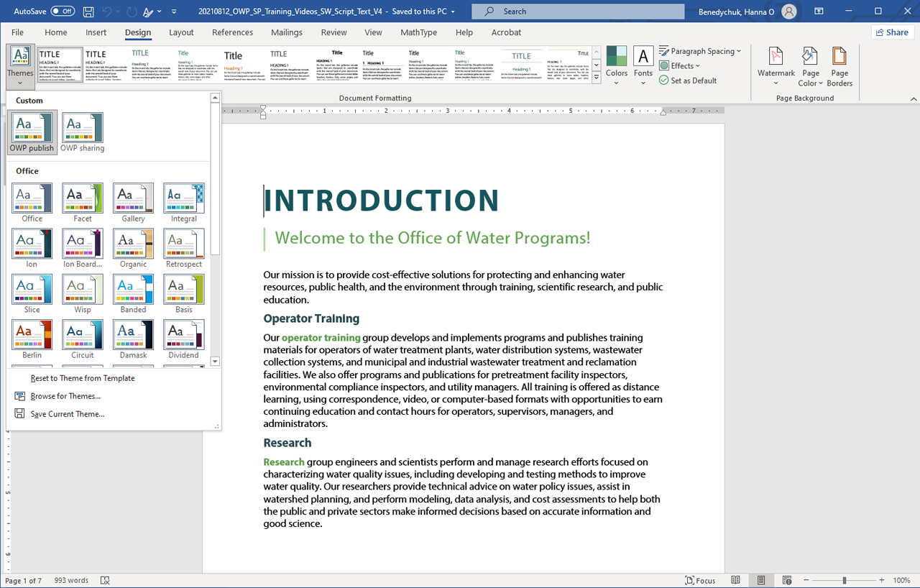
Task: Apply the Ion theme
Action: point(32,249)
